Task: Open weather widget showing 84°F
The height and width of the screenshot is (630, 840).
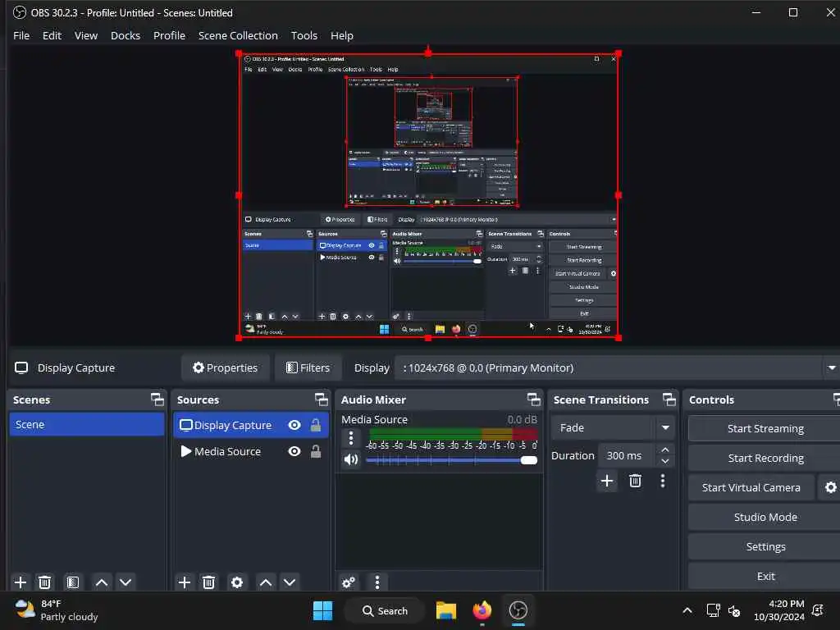Action: pyautogui.click(x=57, y=610)
